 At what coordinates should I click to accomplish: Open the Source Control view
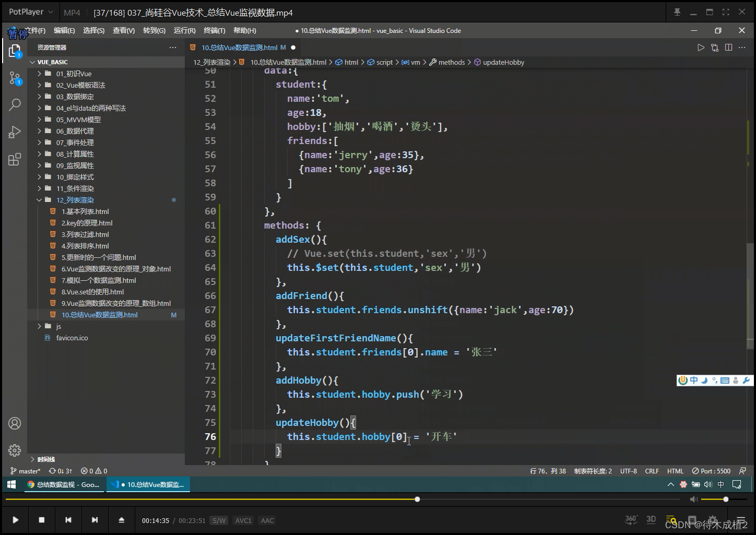click(x=15, y=78)
